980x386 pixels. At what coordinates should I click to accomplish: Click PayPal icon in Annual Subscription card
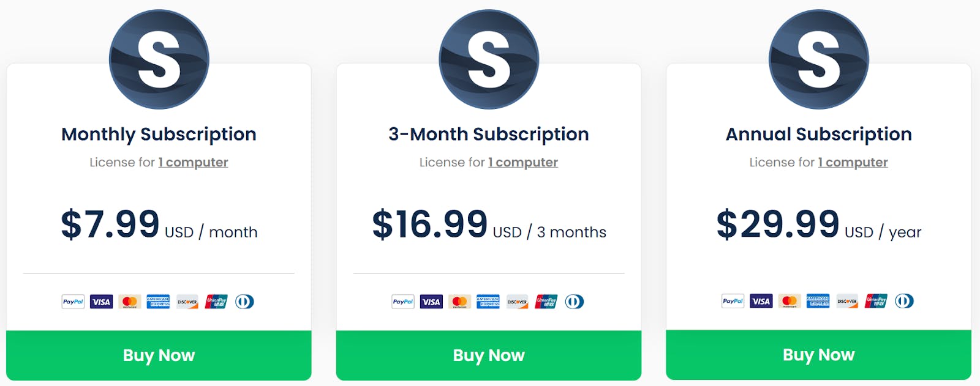pyautogui.click(x=733, y=301)
